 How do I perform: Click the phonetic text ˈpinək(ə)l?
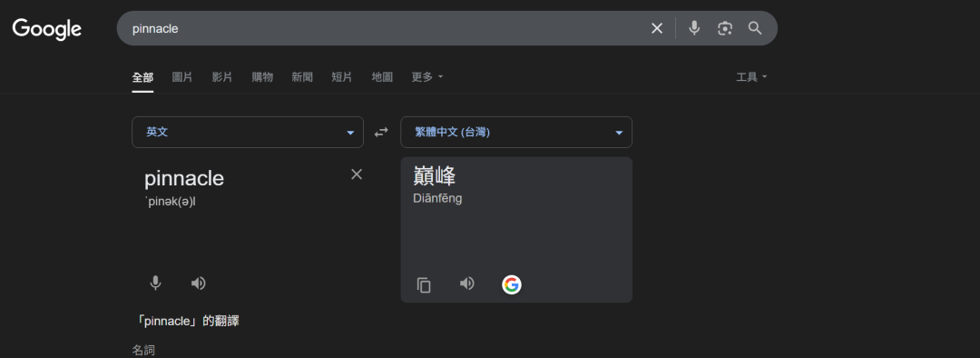pos(170,202)
